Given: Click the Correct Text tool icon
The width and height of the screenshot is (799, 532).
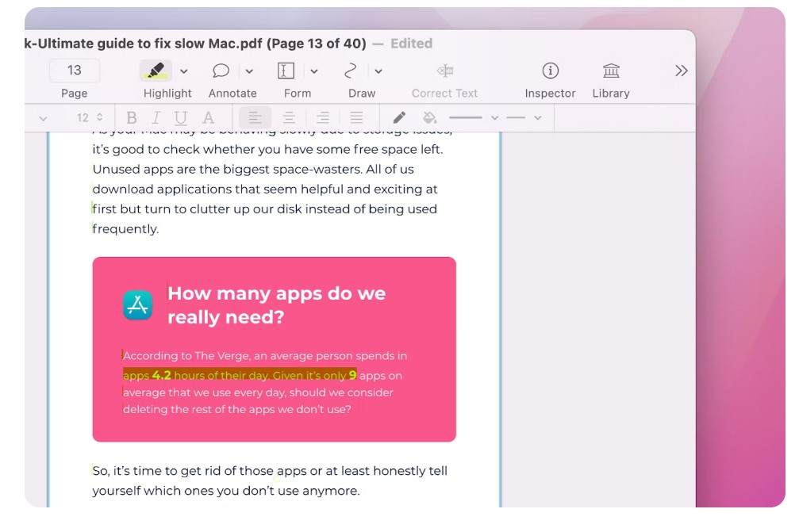Looking at the screenshot, I should [x=445, y=71].
